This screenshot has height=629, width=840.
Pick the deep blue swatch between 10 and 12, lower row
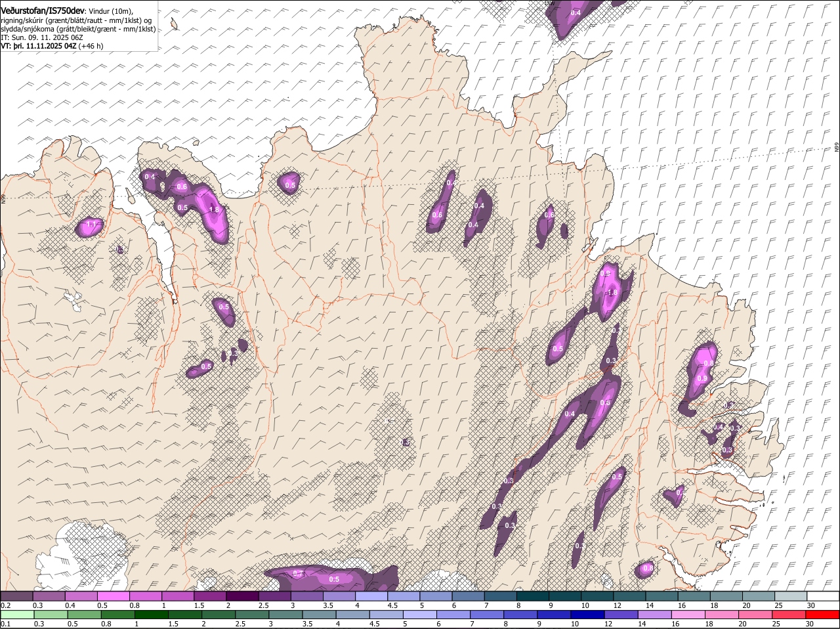click(587, 615)
